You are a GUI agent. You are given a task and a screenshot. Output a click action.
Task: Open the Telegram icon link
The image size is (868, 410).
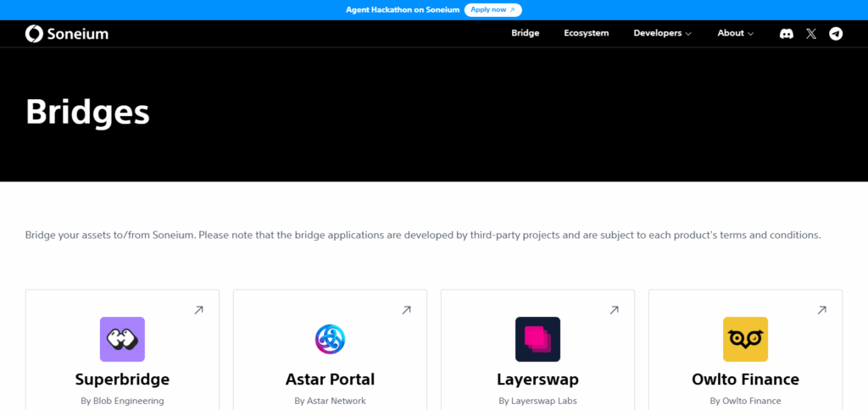(x=836, y=34)
